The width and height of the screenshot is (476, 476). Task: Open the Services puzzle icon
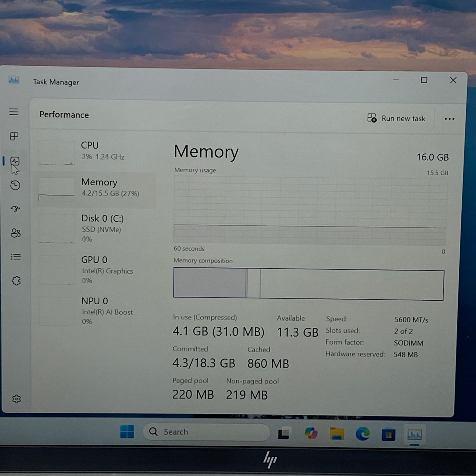16,281
